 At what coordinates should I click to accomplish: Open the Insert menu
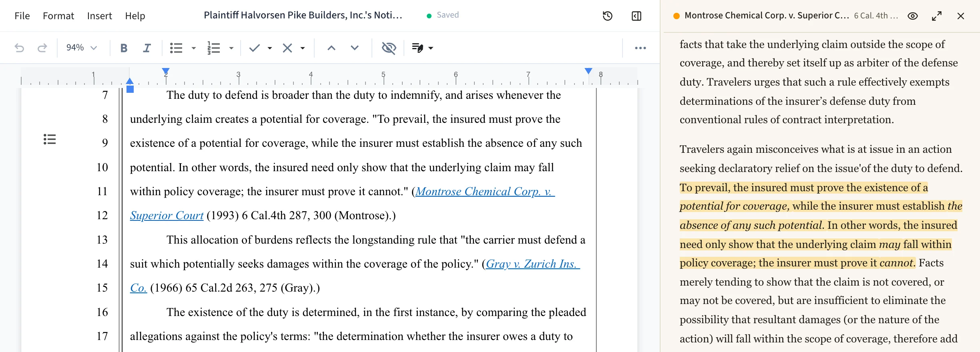(x=99, y=16)
